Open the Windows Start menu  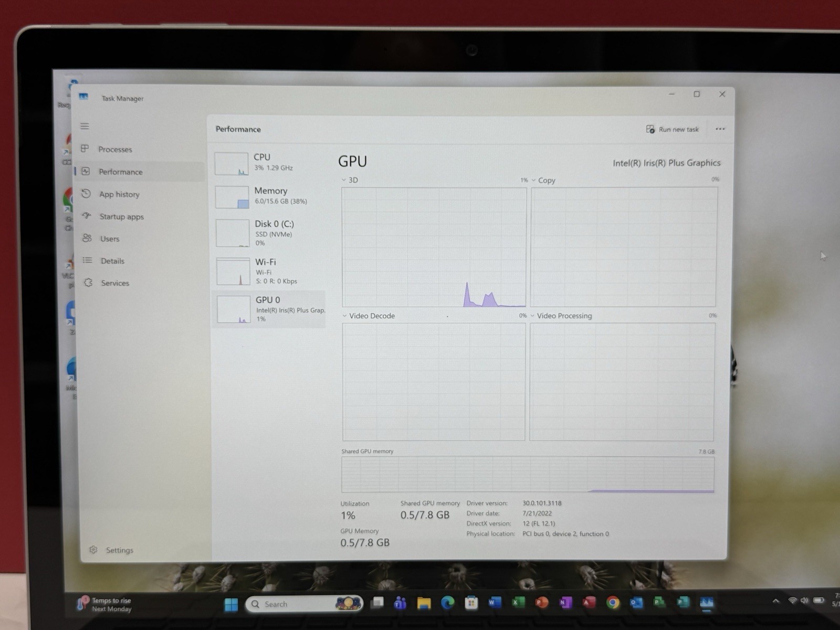(231, 604)
